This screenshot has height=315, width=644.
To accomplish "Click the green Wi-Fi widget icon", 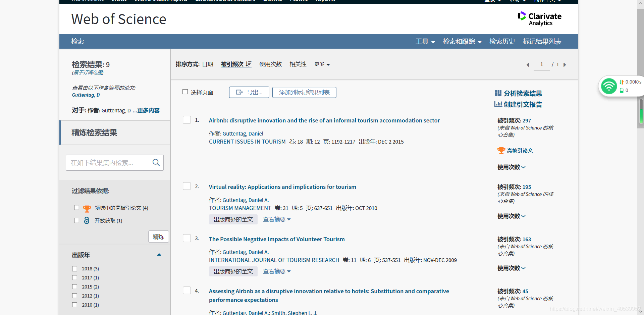I will click(x=609, y=86).
